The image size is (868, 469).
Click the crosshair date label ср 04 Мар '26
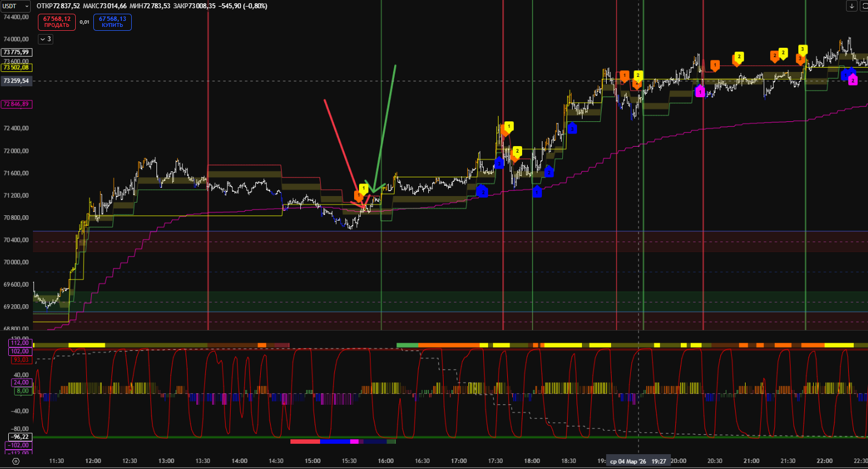click(628, 461)
